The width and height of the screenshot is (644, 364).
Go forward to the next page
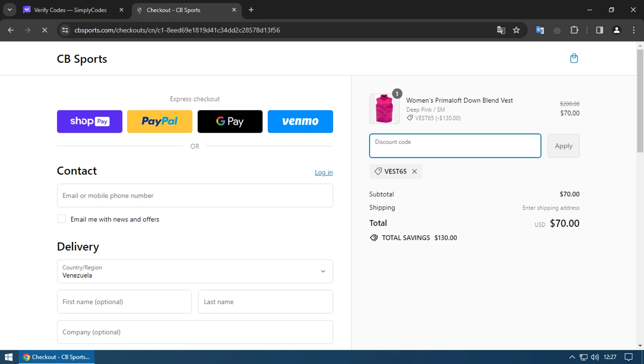(x=27, y=30)
